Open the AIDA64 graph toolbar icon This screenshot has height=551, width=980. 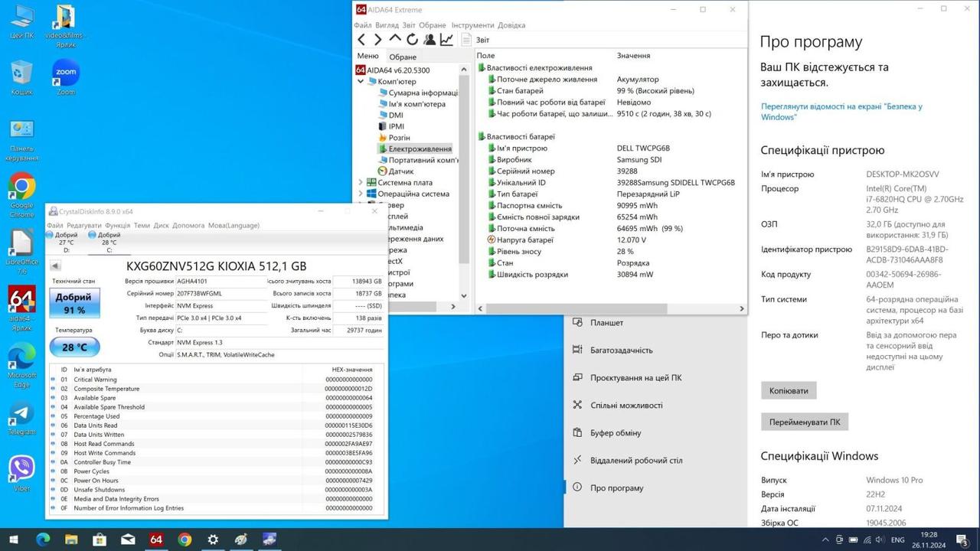[x=446, y=40]
